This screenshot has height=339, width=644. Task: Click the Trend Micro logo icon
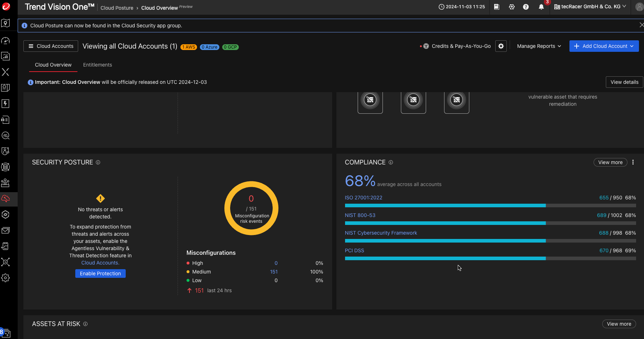[x=6, y=6]
